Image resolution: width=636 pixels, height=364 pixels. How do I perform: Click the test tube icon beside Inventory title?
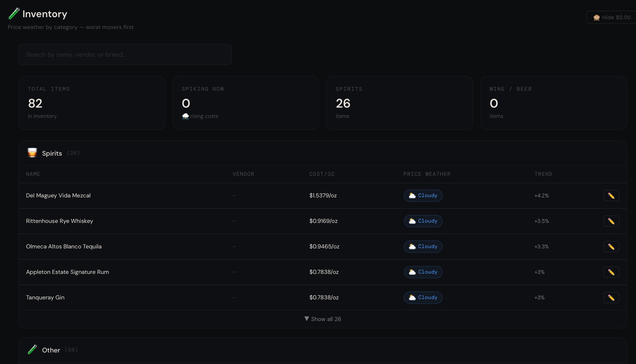click(14, 14)
